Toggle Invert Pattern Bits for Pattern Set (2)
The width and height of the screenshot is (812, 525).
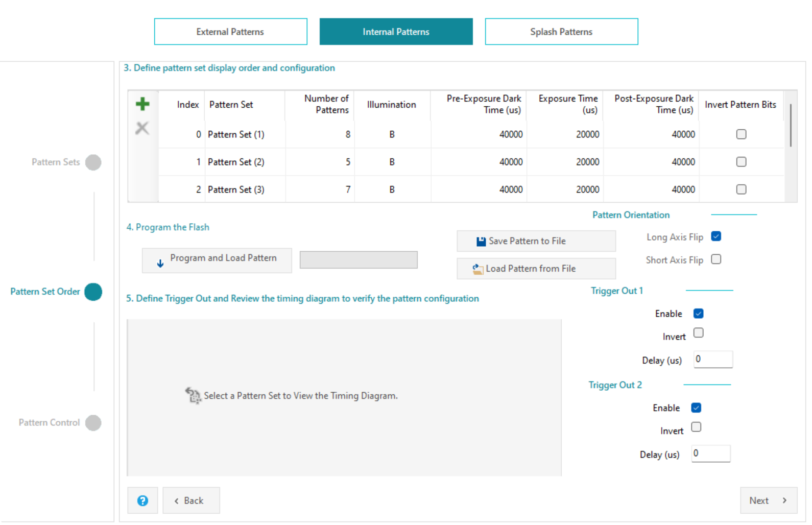pos(741,162)
